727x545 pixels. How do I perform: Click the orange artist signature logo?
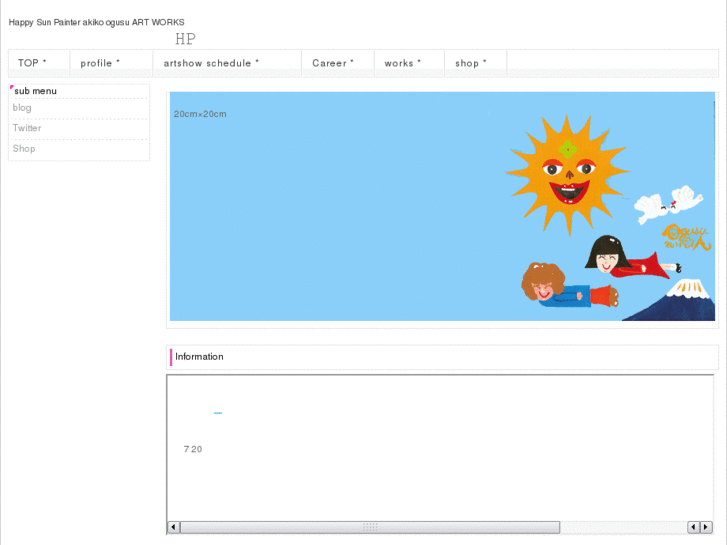tap(686, 238)
